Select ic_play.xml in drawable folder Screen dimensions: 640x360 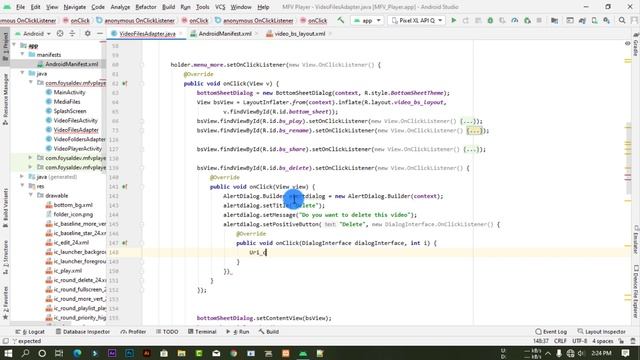coord(64,271)
